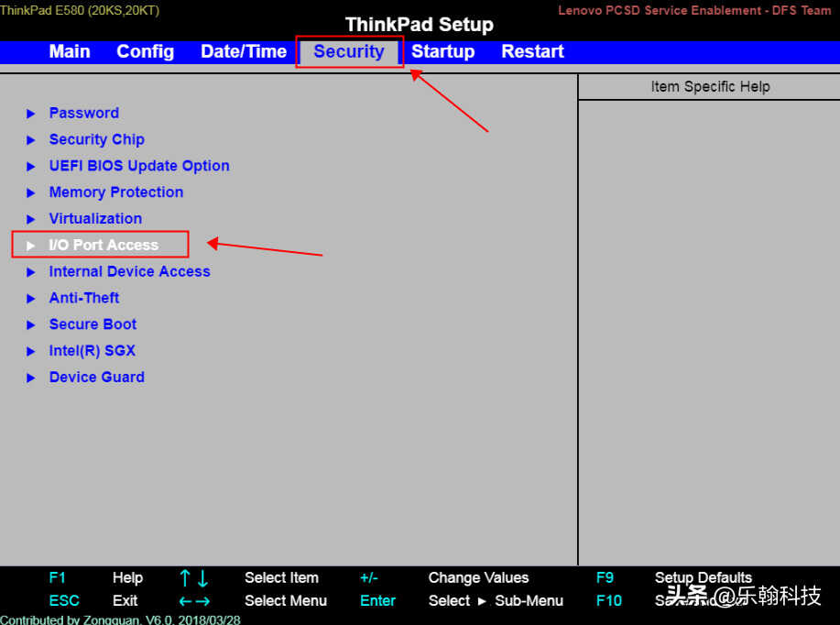Image resolution: width=840 pixels, height=625 pixels.
Task: Click the arrow beside Anti-Theft
Action: pos(30,299)
